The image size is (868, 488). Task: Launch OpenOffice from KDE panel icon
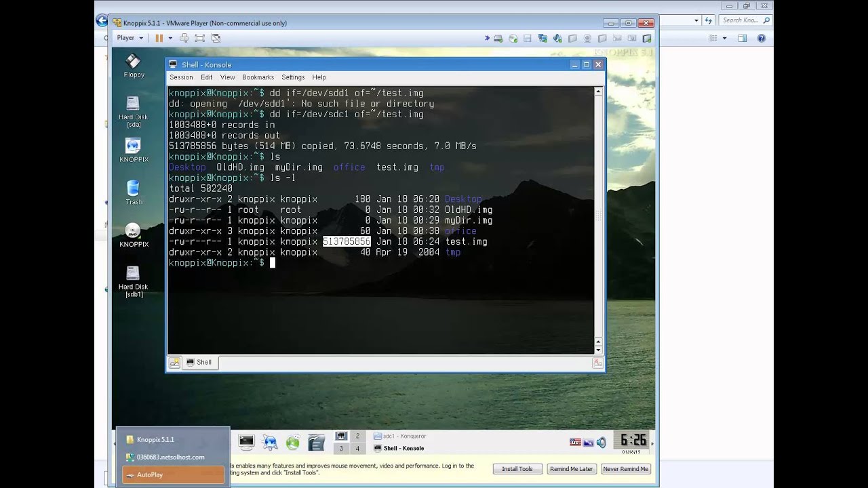(x=316, y=443)
